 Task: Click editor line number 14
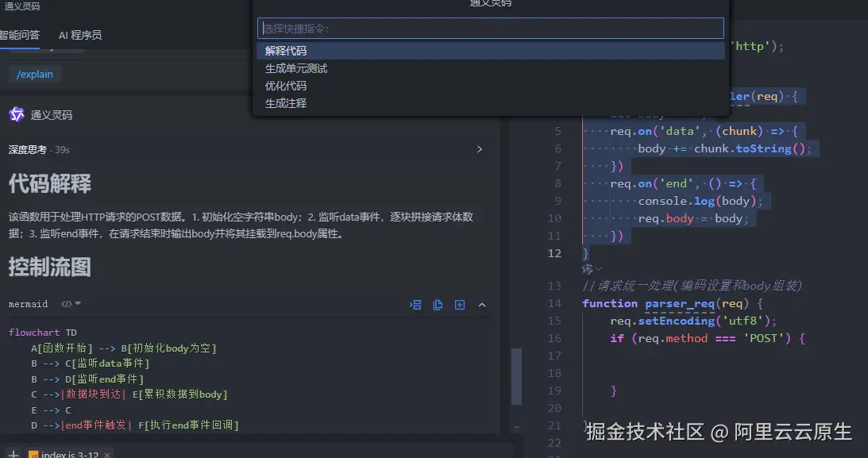click(x=554, y=303)
